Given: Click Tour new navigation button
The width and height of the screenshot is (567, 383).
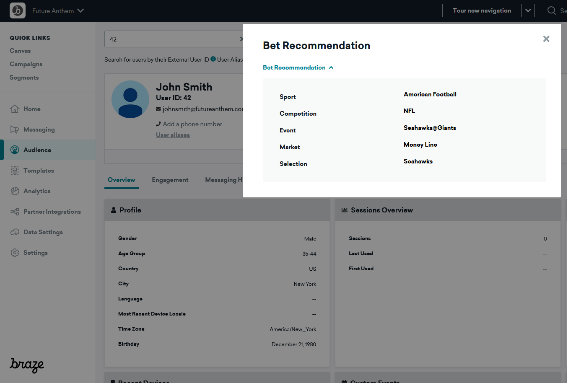Looking at the screenshot, I should pos(482,10).
